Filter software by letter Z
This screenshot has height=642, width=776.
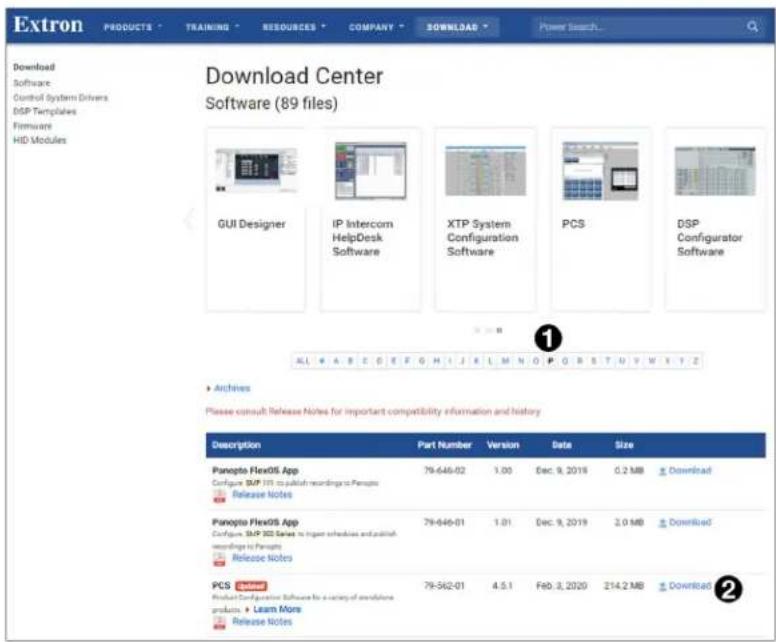click(x=695, y=361)
